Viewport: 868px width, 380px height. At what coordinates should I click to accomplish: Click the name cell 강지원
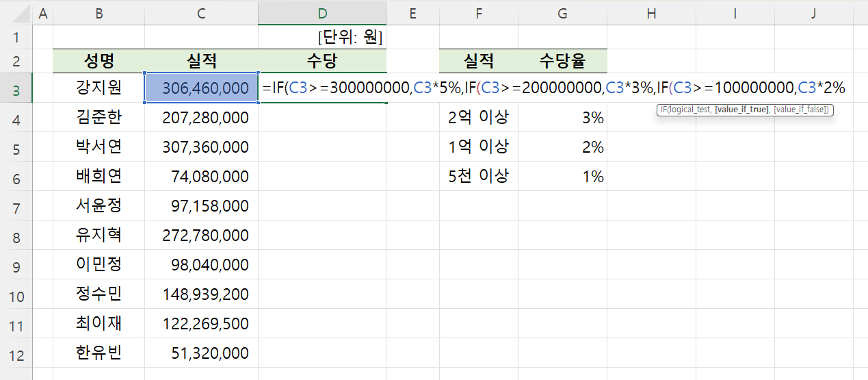(x=98, y=88)
